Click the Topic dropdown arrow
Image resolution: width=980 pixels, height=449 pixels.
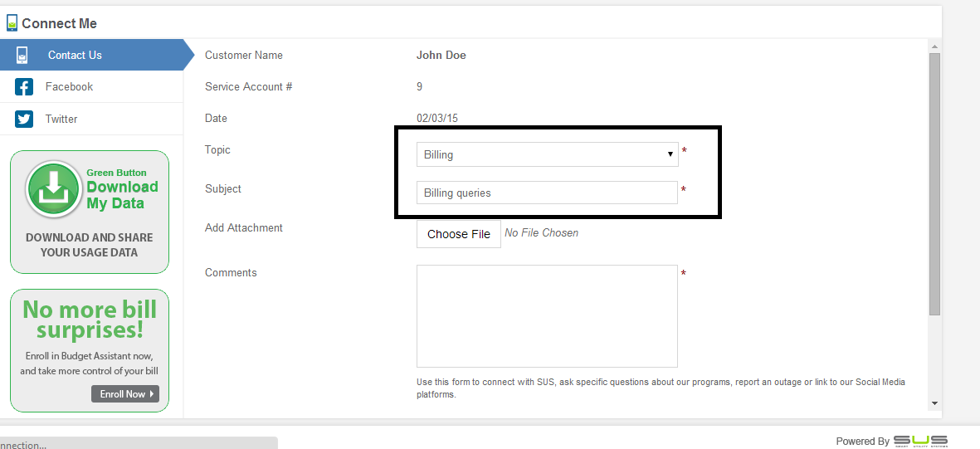670,154
